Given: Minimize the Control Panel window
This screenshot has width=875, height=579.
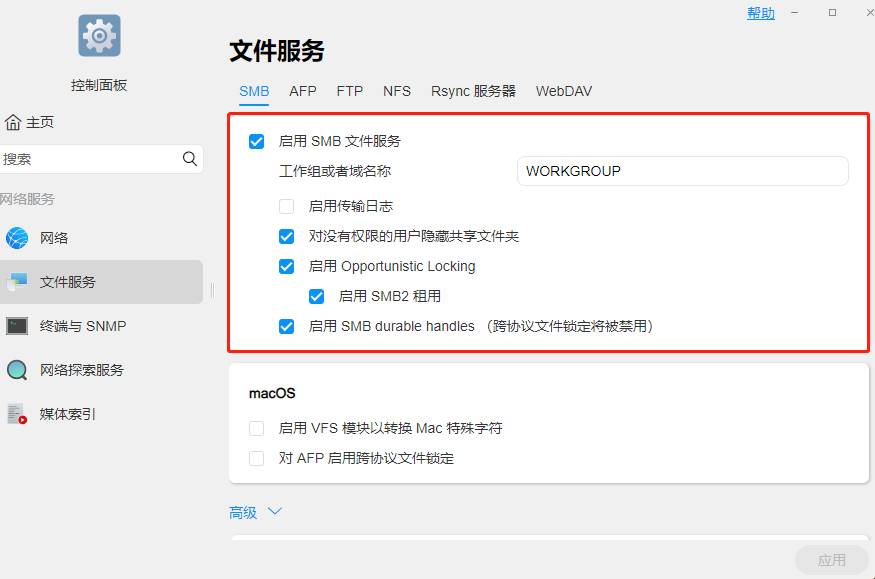Looking at the screenshot, I should coord(794,12).
